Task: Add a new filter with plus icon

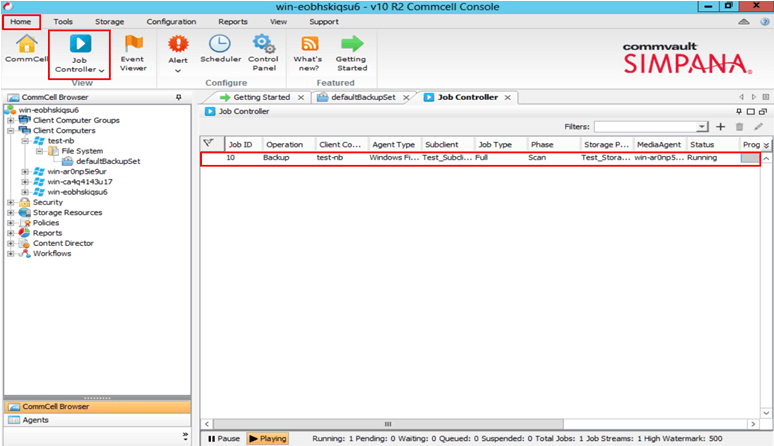Action: point(721,127)
